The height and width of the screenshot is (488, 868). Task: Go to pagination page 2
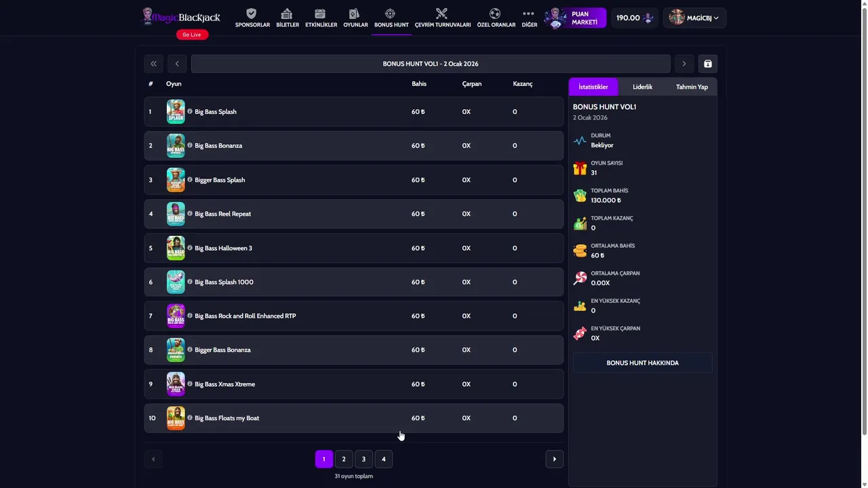click(x=344, y=459)
